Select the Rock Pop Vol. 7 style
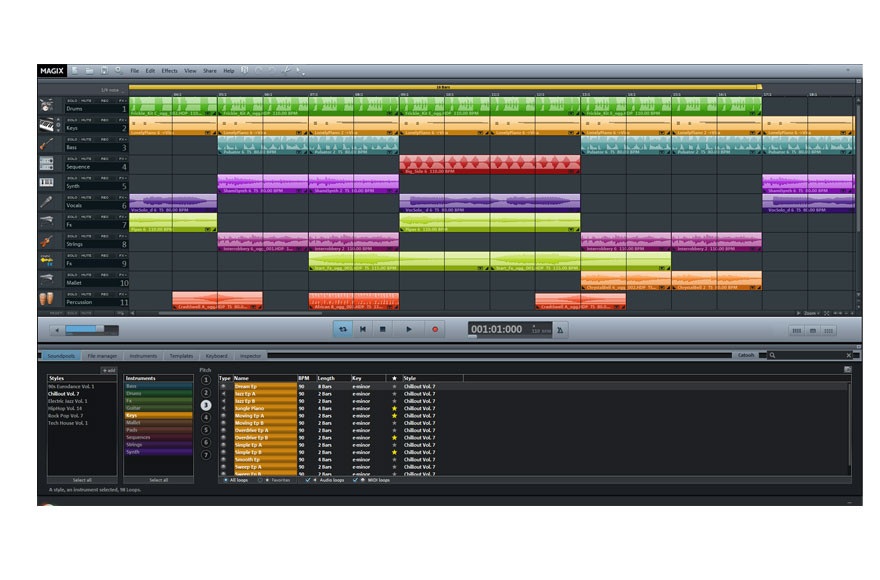The height and width of the screenshot is (580, 880). [x=66, y=416]
